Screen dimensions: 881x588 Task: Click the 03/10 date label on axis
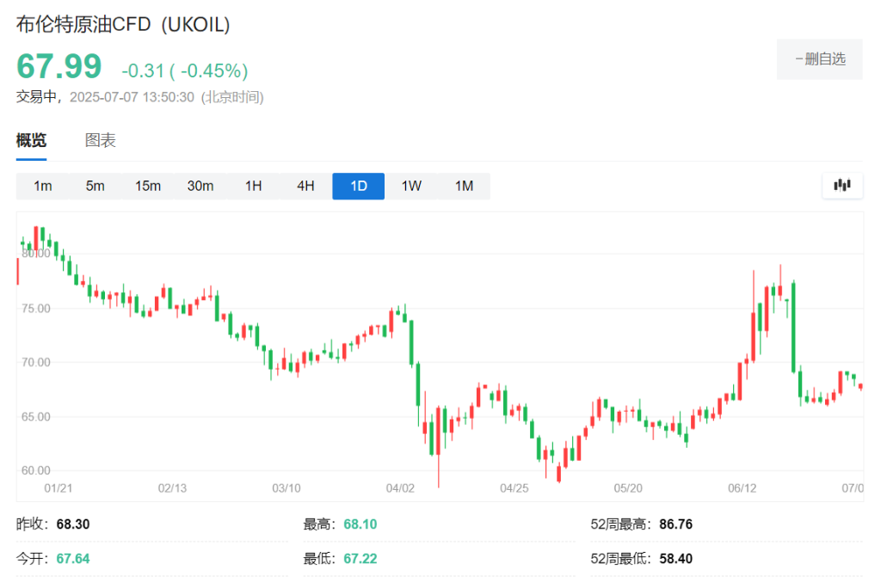tap(286, 488)
